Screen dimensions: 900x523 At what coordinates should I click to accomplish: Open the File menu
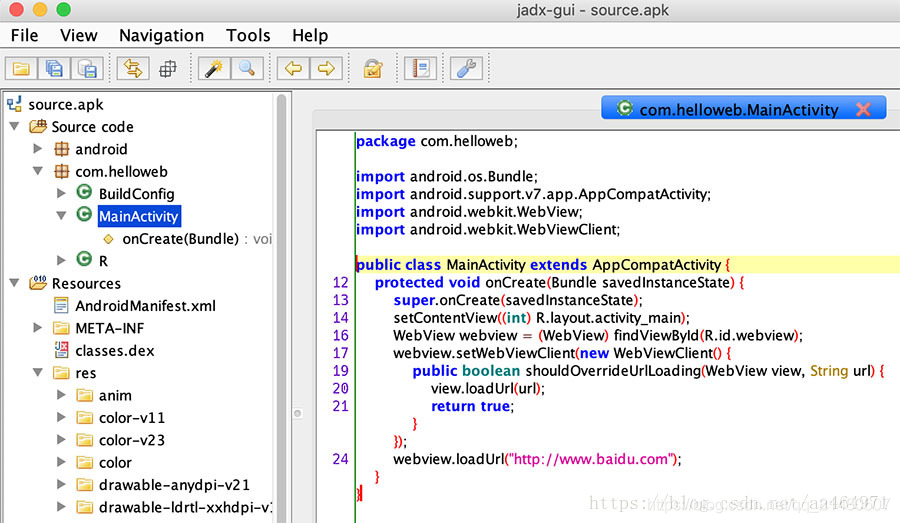24,36
